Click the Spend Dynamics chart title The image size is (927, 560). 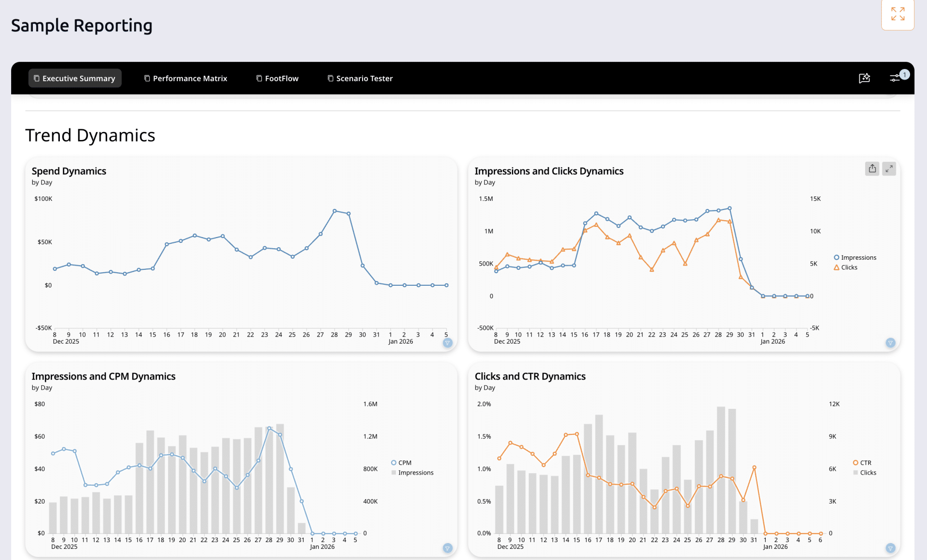pyautogui.click(x=69, y=171)
